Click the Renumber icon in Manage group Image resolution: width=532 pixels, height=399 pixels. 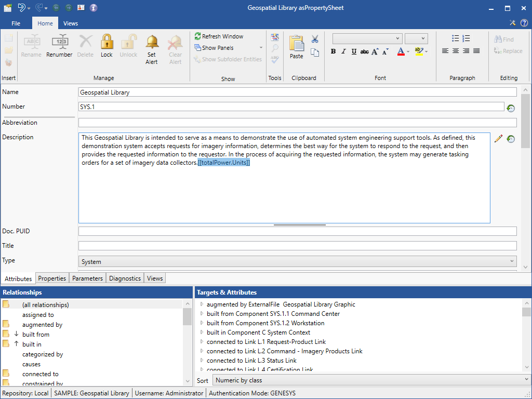pyautogui.click(x=59, y=42)
